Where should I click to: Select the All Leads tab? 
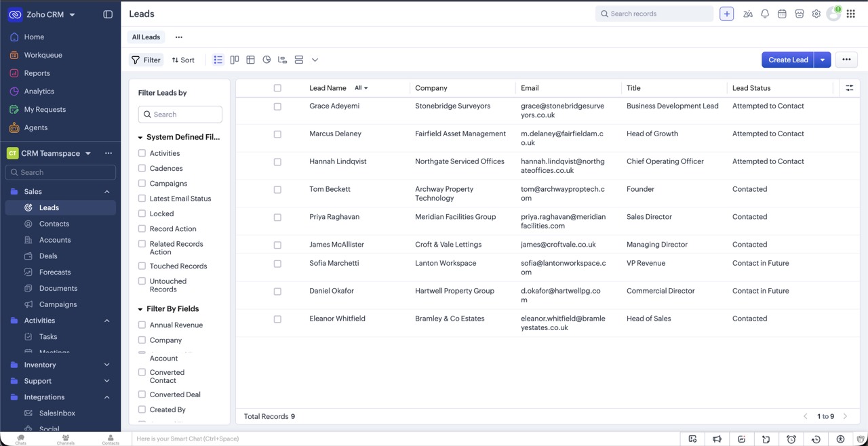coord(146,37)
